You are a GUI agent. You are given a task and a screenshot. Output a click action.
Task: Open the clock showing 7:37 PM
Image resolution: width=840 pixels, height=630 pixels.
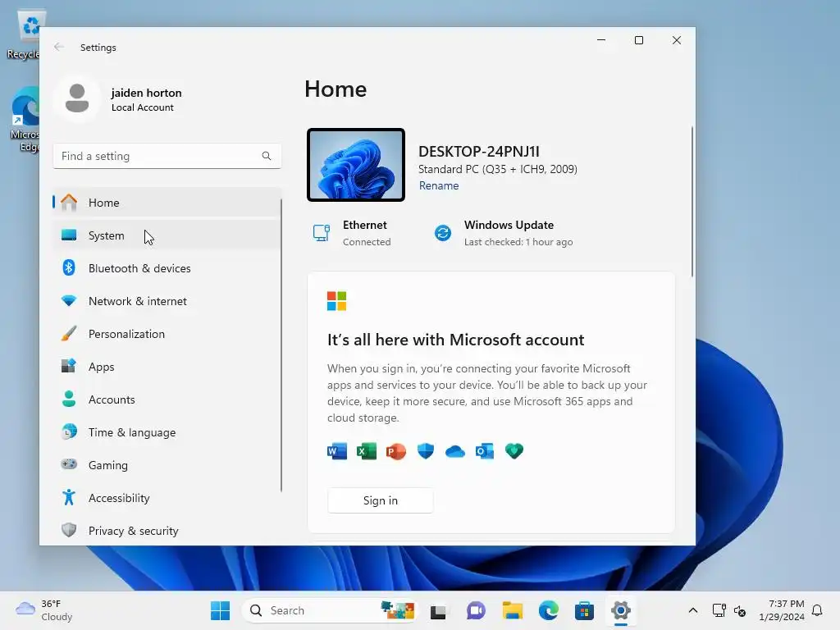tap(782, 610)
